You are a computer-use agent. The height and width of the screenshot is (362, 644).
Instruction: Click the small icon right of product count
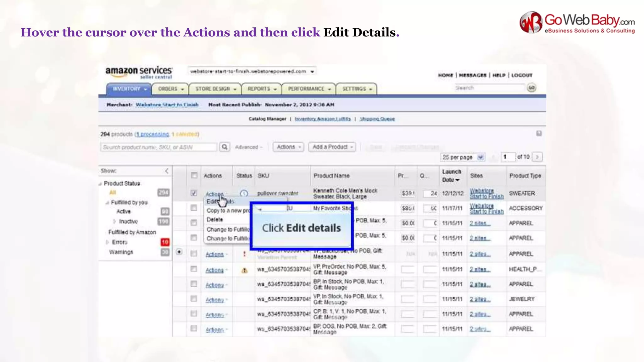539,134
